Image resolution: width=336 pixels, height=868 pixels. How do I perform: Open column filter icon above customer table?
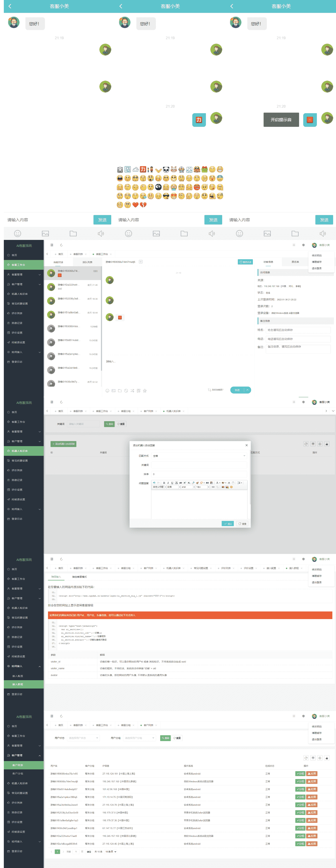click(x=313, y=758)
